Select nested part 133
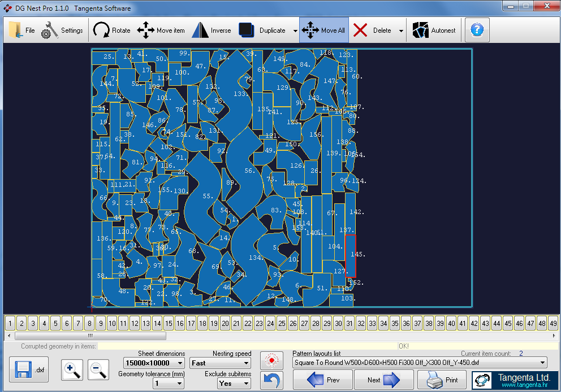The height and width of the screenshot is (392, 561). click(234, 95)
